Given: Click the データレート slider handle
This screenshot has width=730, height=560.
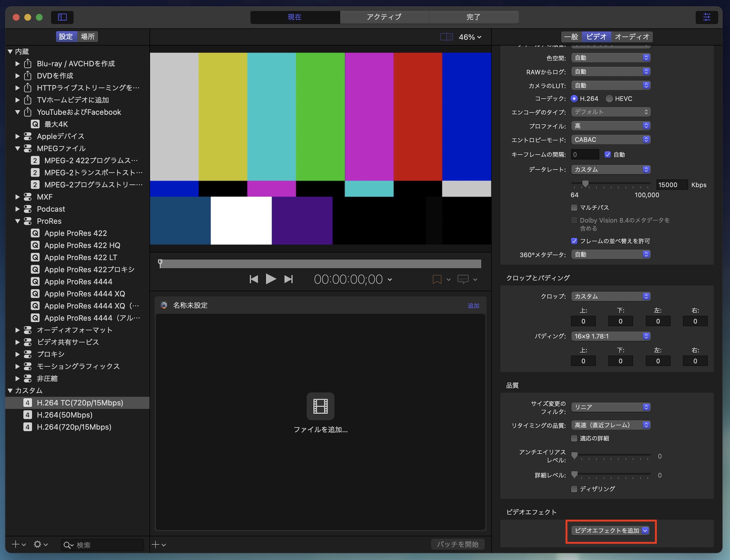Looking at the screenshot, I should [585, 184].
